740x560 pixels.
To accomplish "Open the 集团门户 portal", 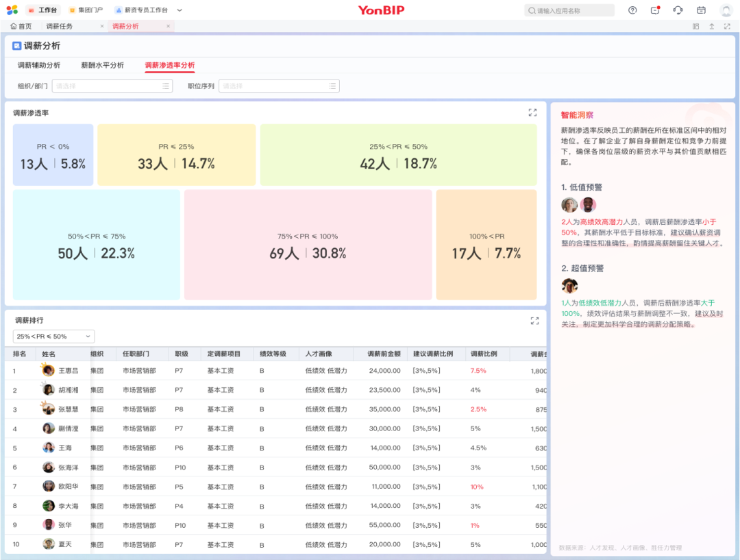I will [x=86, y=10].
